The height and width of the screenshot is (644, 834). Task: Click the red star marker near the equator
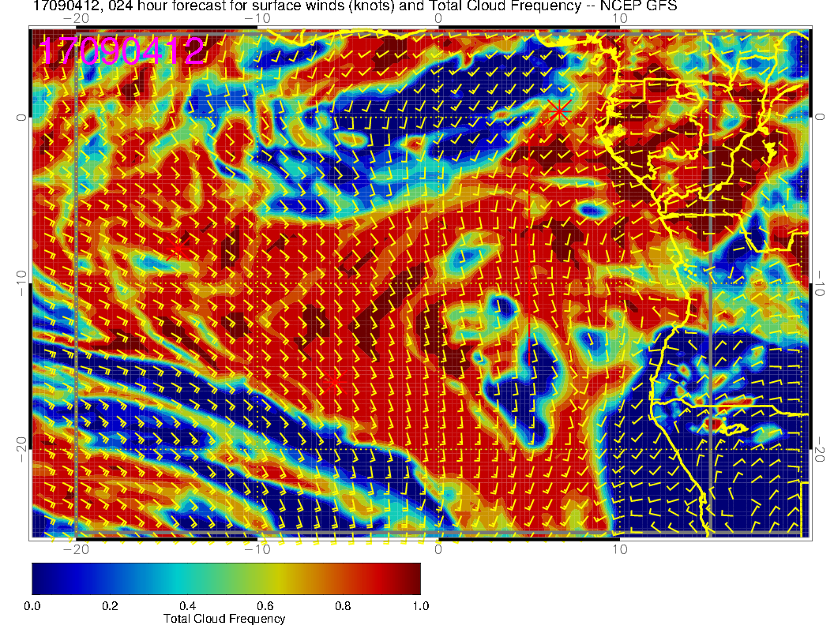(559, 111)
